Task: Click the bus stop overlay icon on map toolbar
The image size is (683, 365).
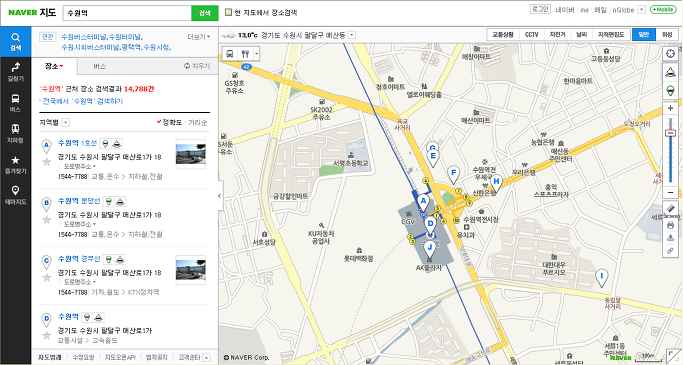Action: click(x=230, y=54)
